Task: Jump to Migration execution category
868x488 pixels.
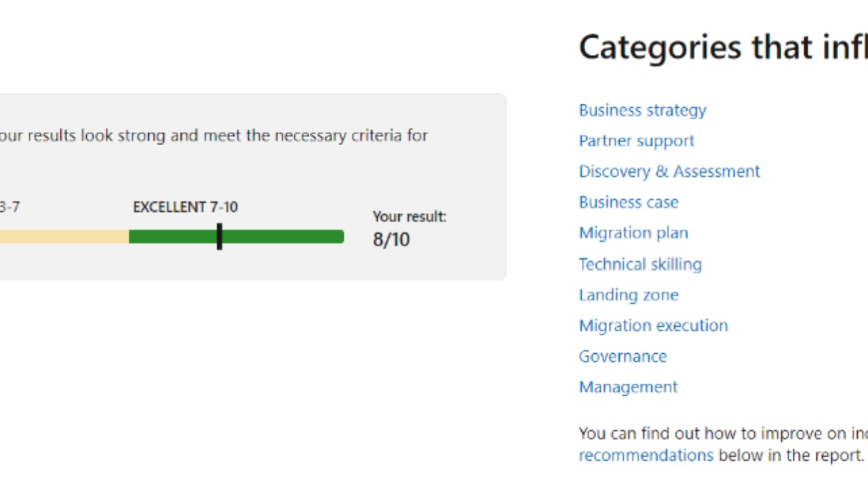Action: [652, 325]
